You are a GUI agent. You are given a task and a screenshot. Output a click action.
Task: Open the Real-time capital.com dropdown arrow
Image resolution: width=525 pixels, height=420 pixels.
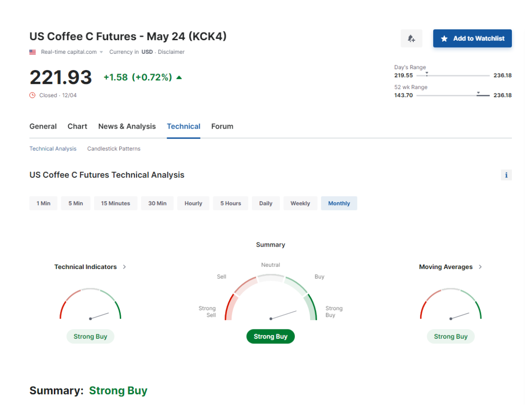click(x=101, y=52)
